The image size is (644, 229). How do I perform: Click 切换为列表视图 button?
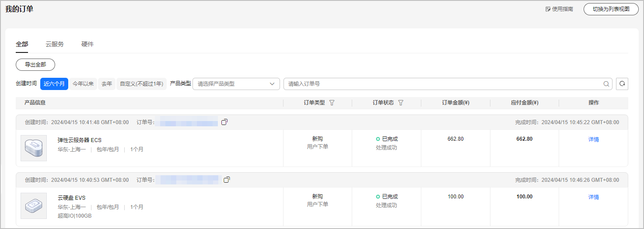click(611, 9)
